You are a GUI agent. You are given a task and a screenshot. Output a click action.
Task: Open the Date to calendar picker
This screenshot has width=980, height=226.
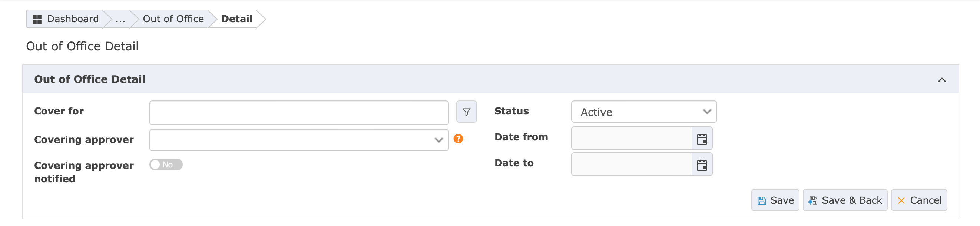(702, 165)
